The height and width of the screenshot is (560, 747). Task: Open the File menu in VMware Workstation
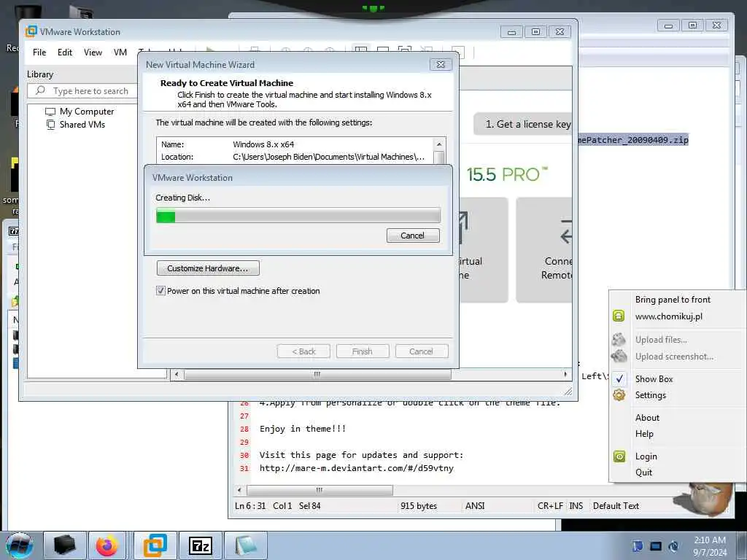point(39,52)
